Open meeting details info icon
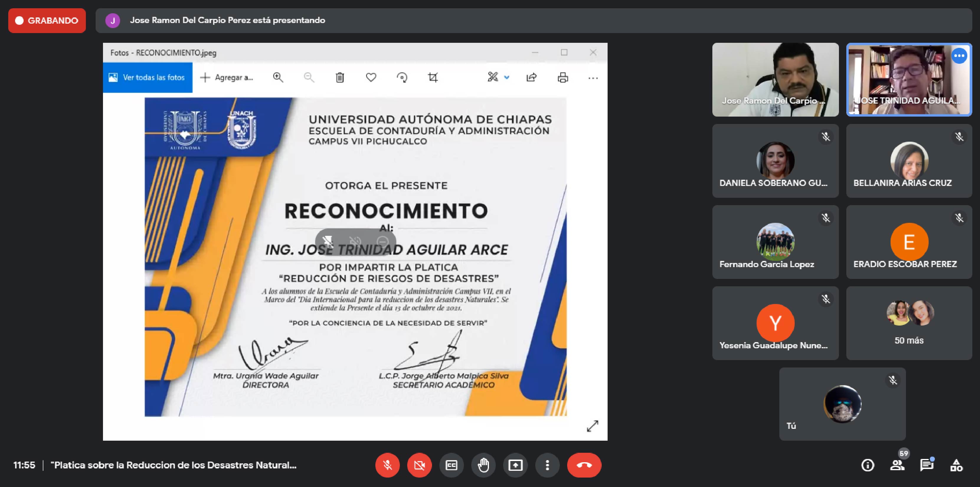This screenshot has width=980, height=487. 867,465
